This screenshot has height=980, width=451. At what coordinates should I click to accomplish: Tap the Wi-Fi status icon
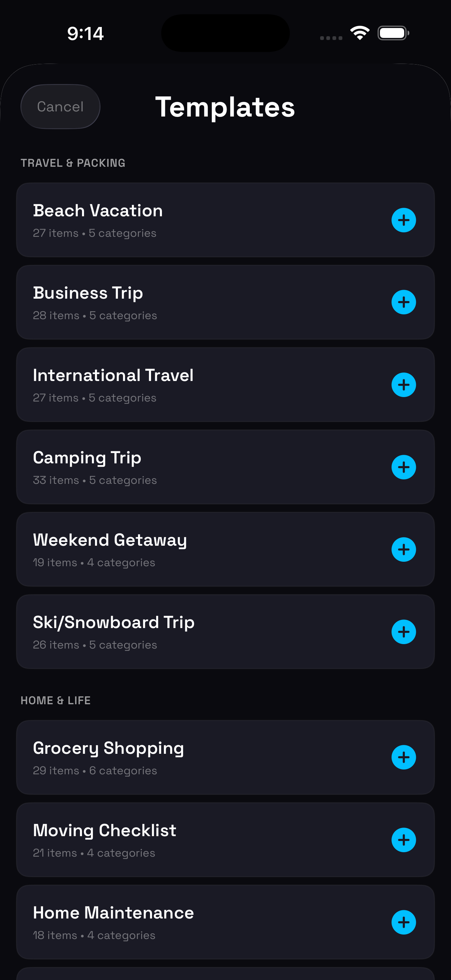(x=360, y=33)
